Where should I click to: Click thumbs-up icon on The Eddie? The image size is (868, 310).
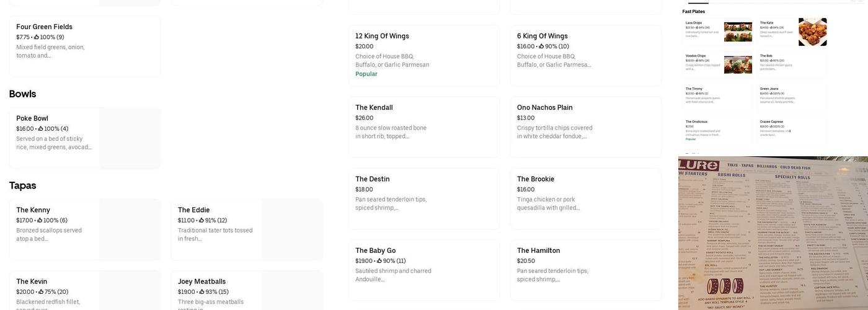click(201, 220)
